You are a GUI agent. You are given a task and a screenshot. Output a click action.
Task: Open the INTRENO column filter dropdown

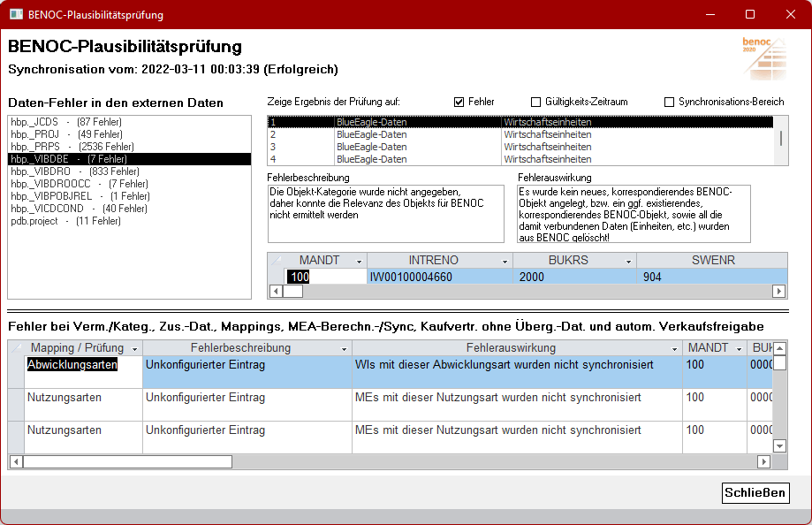point(505,261)
